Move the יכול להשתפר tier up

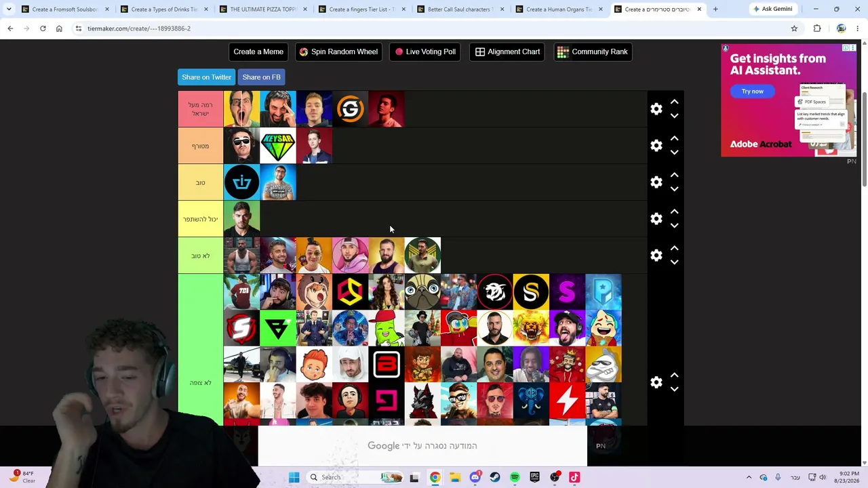pos(674,211)
